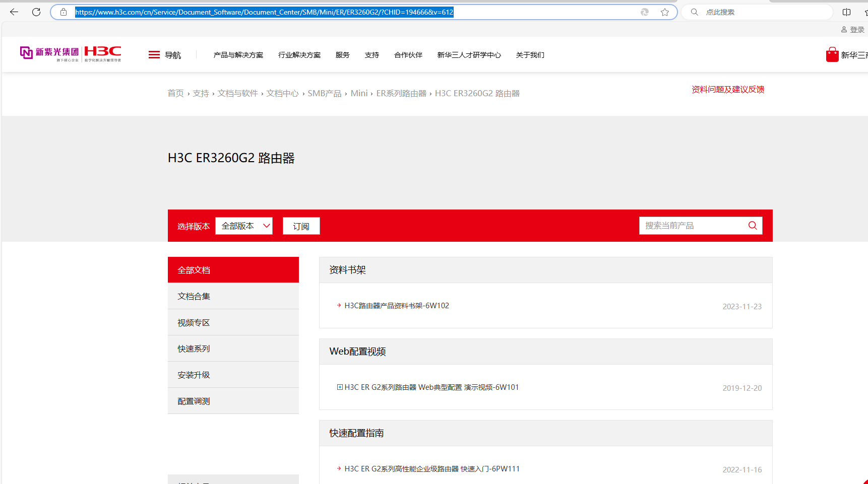Image resolution: width=868 pixels, height=484 pixels.
Task: Select 配置调测 sidebar tab
Action: click(x=233, y=401)
